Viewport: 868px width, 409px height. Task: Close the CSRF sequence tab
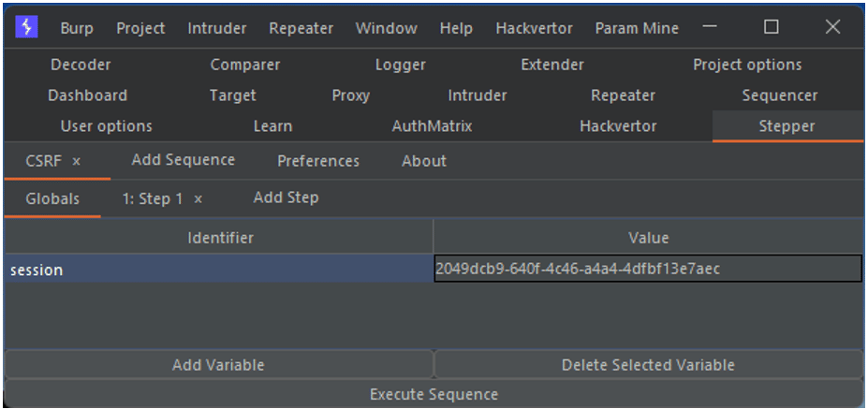[77, 162]
